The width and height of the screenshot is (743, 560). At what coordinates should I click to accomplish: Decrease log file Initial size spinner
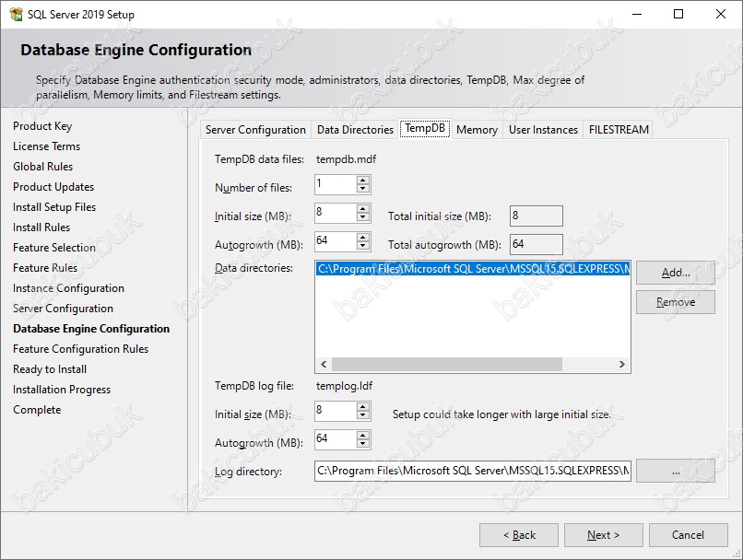point(363,415)
